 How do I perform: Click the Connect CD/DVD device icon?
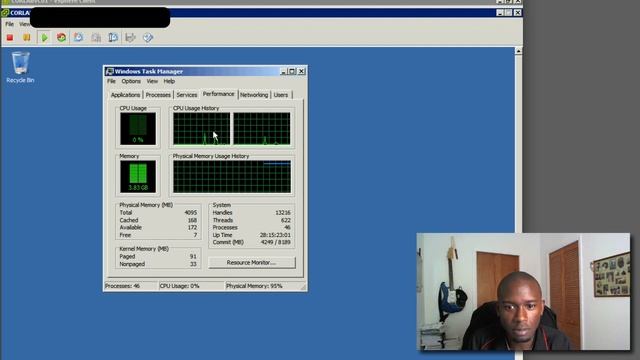(x=148, y=38)
